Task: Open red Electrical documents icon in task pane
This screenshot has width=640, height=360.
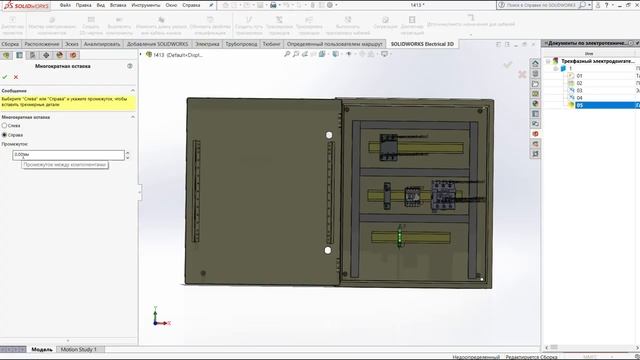Action: [x=535, y=133]
